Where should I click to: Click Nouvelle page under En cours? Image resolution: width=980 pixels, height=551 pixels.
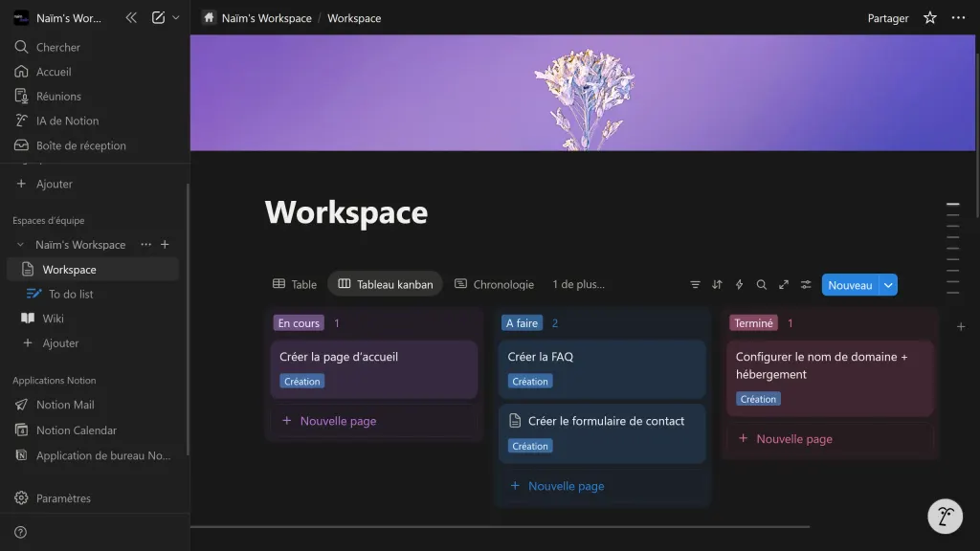click(x=374, y=421)
